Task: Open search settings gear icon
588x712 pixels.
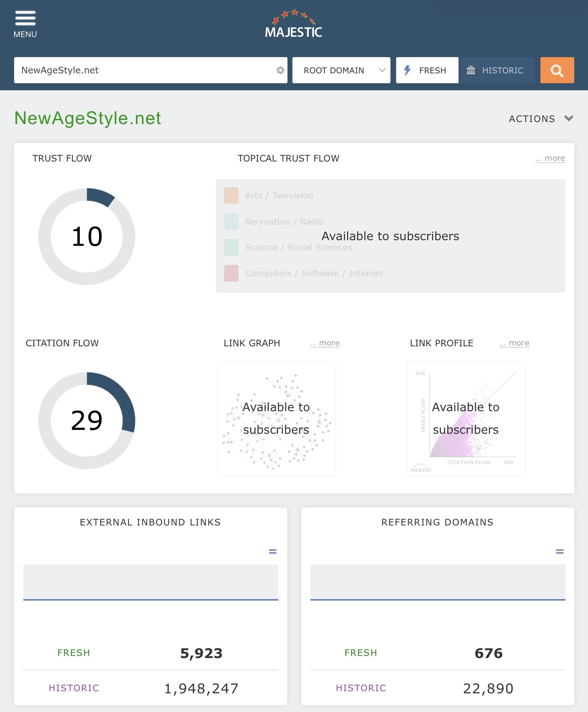Action: click(x=280, y=70)
